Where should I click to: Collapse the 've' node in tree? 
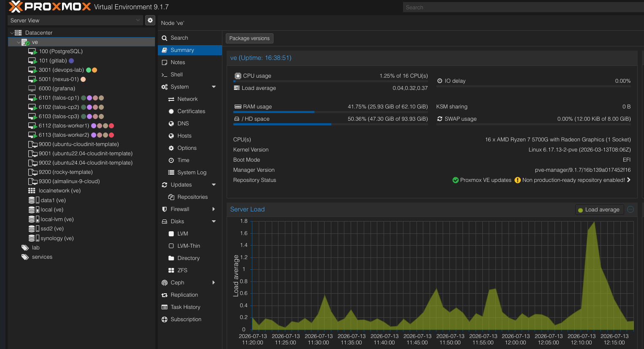tap(19, 42)
